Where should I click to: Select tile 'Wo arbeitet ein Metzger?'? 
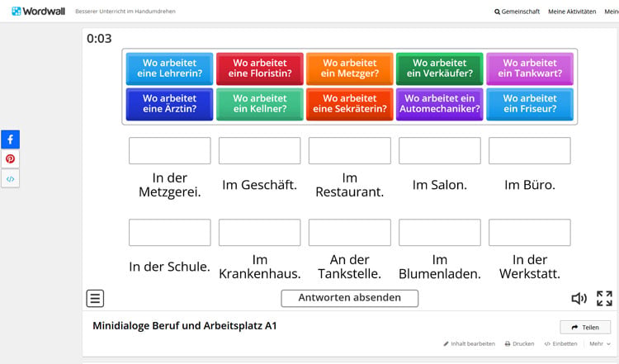350,69
